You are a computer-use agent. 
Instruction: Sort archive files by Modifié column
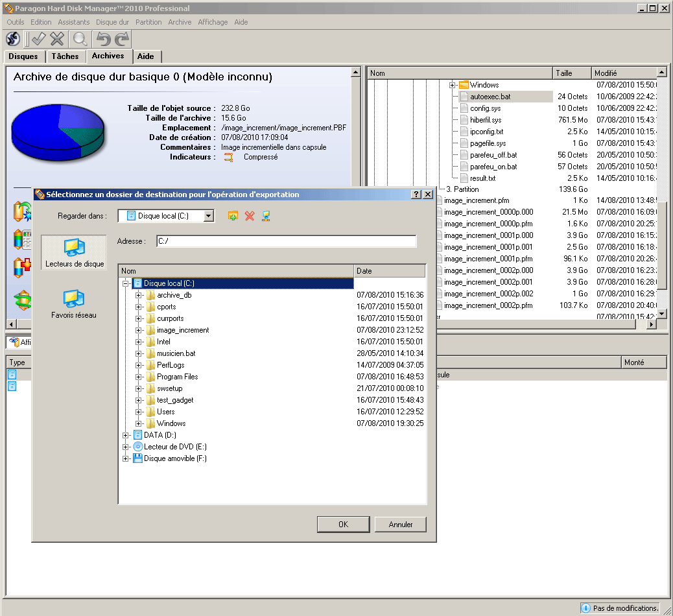tap(624, 73)
